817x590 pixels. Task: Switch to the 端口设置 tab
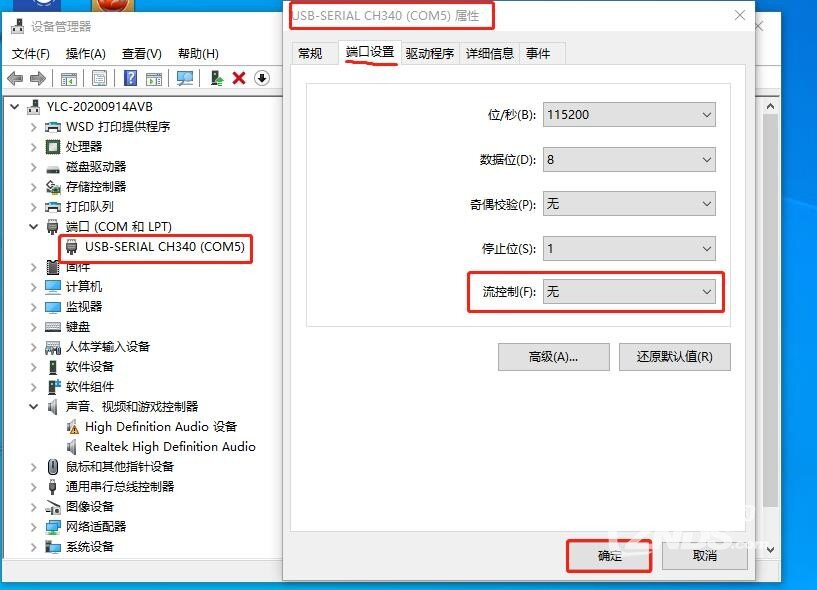coord(370,52)
